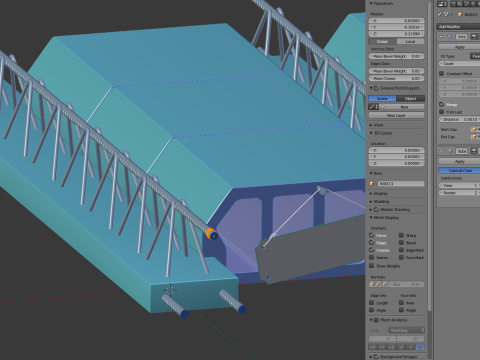Collapse the Subsurf modifier panel arrow

pyautogui.click(x=441, y=151)
